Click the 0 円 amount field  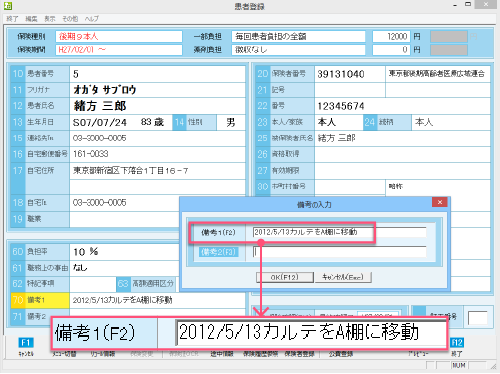click(x=391, y=50)
